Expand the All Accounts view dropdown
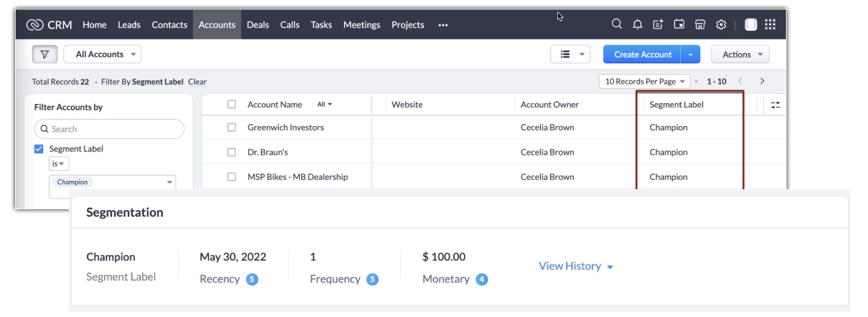 103,55
